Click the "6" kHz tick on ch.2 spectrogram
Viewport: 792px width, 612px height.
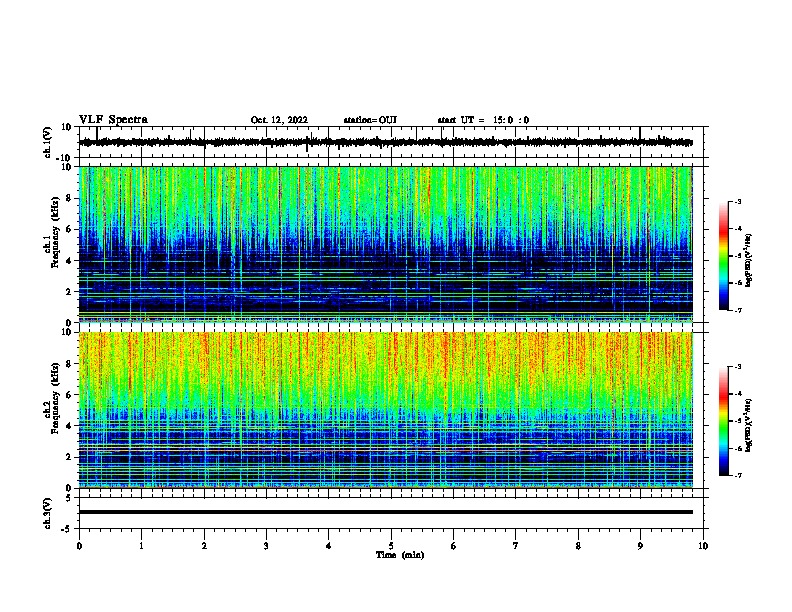click(x=69, y=395)
